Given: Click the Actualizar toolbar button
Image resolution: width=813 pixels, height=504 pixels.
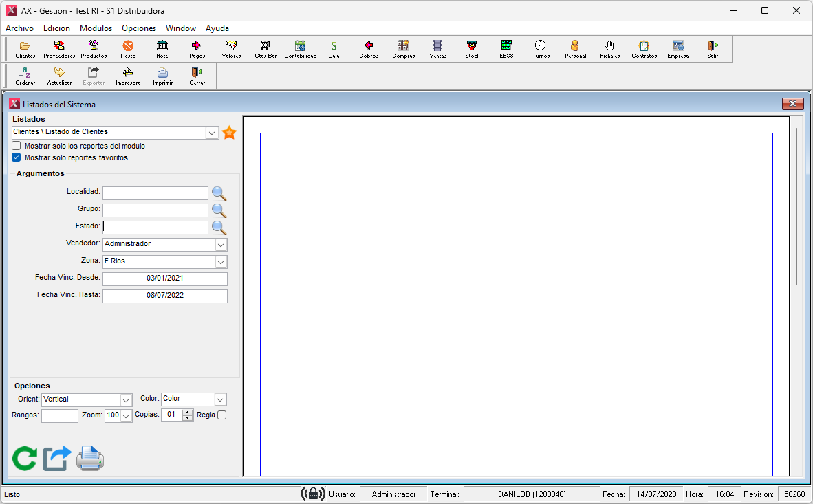Looking at the screenshot, I should (59, 76).
